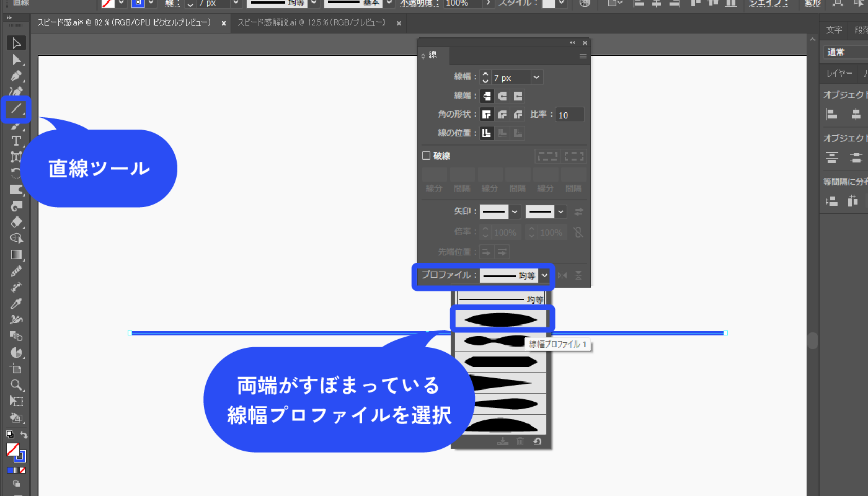The height and width of the screenshot is (496, 868).
Task: Swap start and end arrowheads
Action: [x=578, y=211]
